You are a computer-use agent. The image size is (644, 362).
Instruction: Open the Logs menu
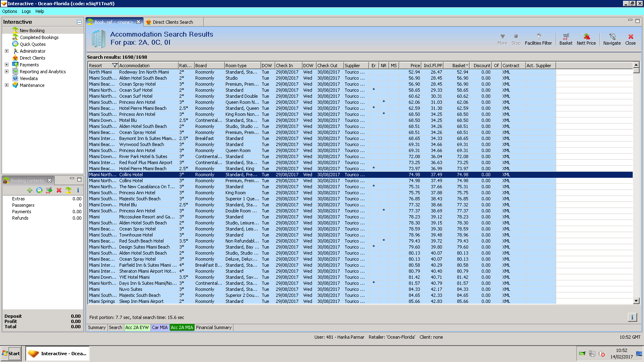(26, 11)
